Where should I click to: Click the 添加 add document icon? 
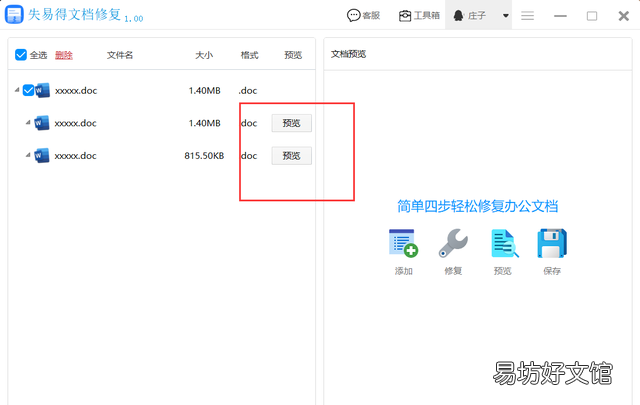(x=403, y=243)
